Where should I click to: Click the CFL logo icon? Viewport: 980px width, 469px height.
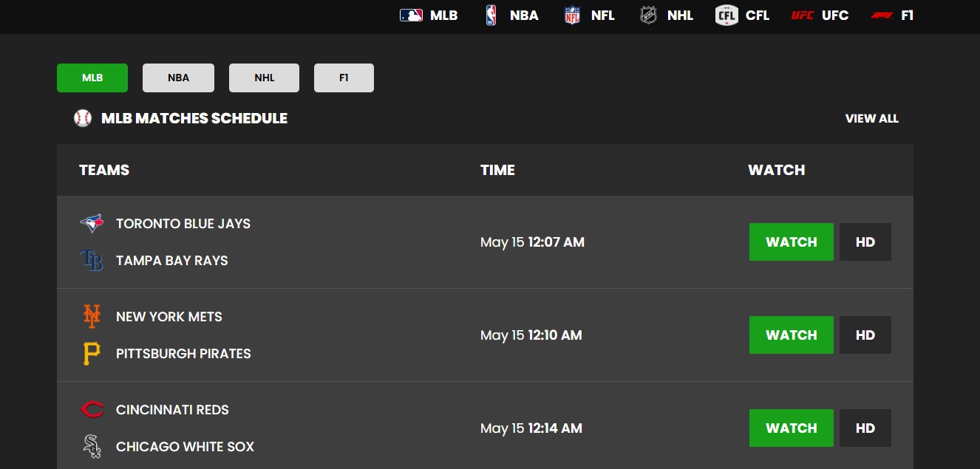pos(727,16)
